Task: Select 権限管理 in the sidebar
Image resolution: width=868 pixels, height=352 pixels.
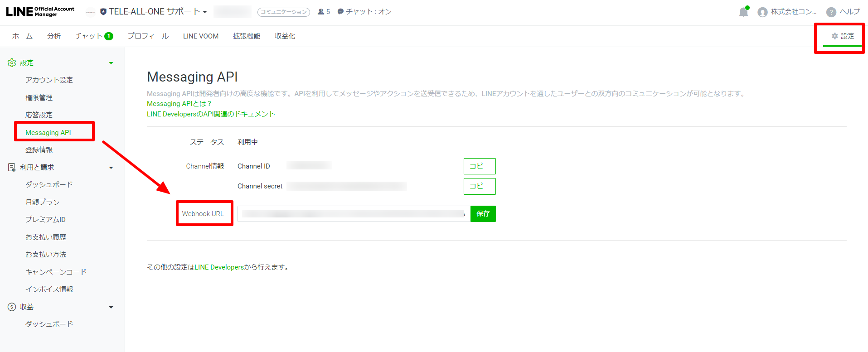Action: [39, 98]
